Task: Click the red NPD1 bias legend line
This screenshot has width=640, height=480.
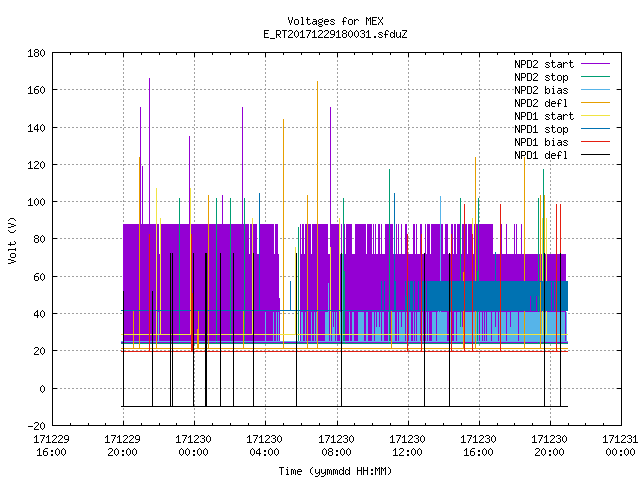Action: 596,142
